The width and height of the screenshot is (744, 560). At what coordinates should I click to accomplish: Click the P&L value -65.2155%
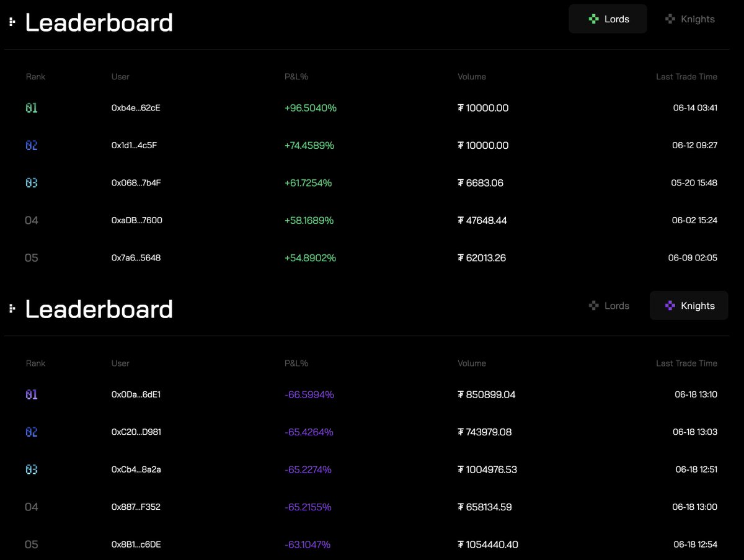pos(308,507)
